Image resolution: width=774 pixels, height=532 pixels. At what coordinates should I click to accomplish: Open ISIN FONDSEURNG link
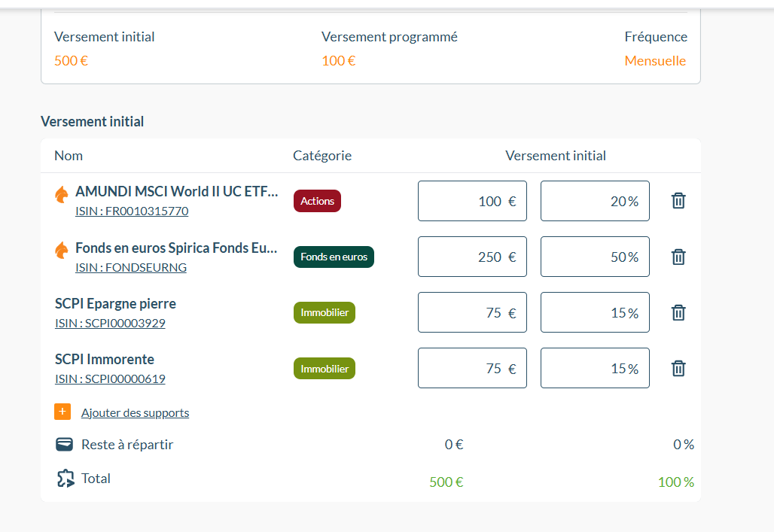(x=131, y=267)
